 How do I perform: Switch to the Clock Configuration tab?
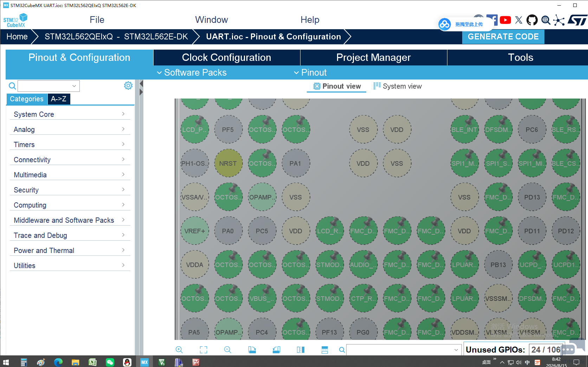coord(227,57)
